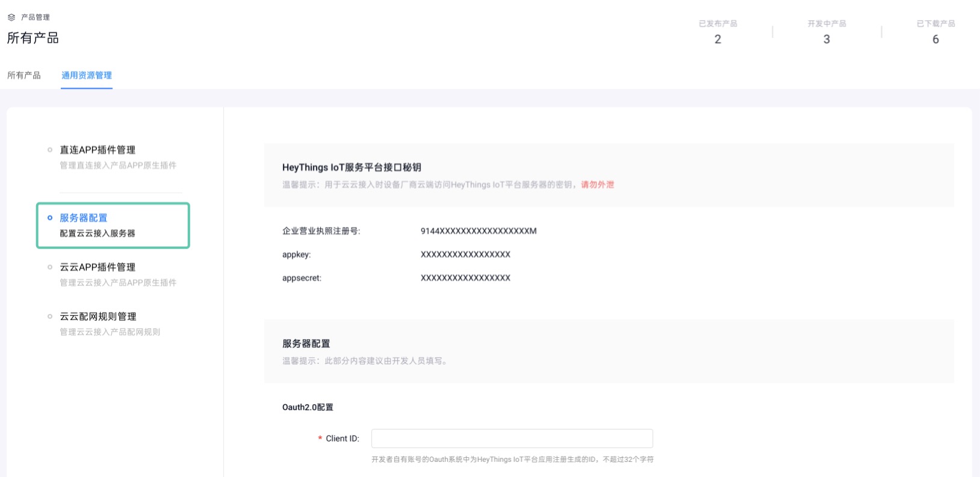Switch to the 所有产品 tab
The height and width of the screenshot is (477, 980).
click(x=24, y=75)
